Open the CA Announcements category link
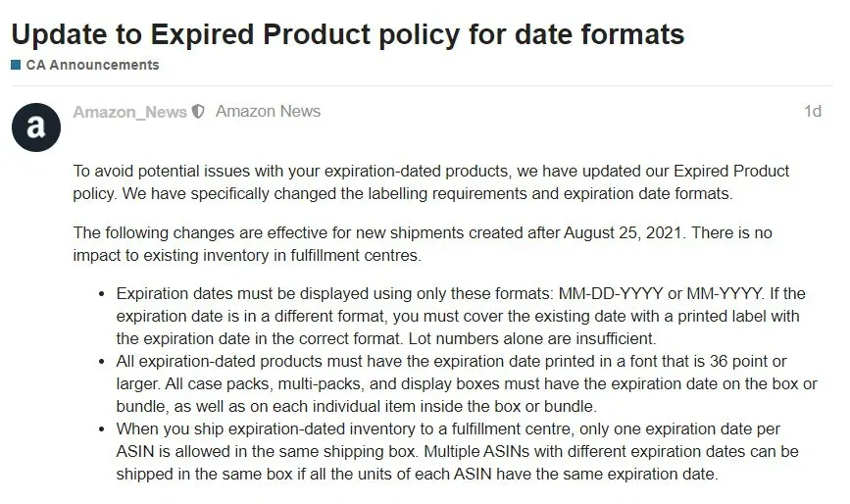850x504 pixels. [92, 65]
